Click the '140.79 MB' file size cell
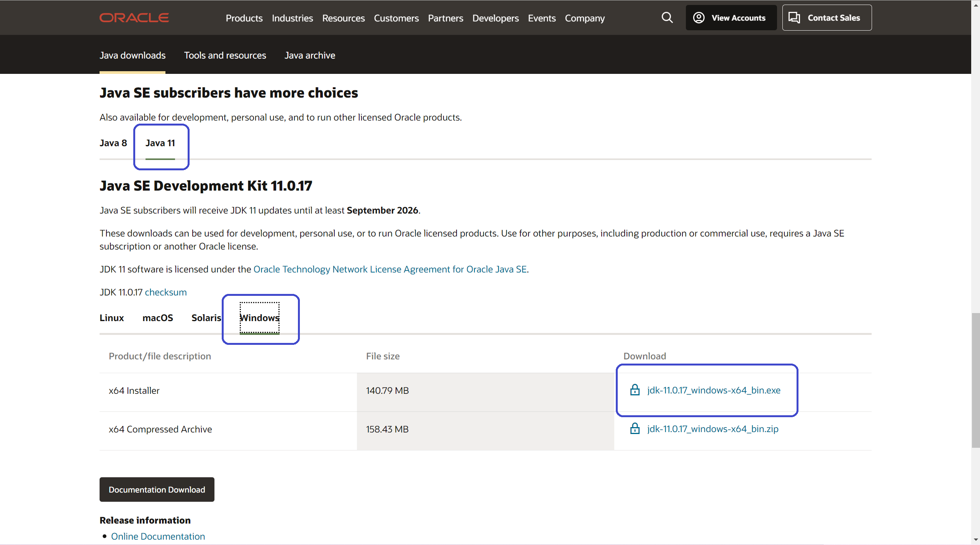This screenshot has width=980, height=545. (485, 392)
